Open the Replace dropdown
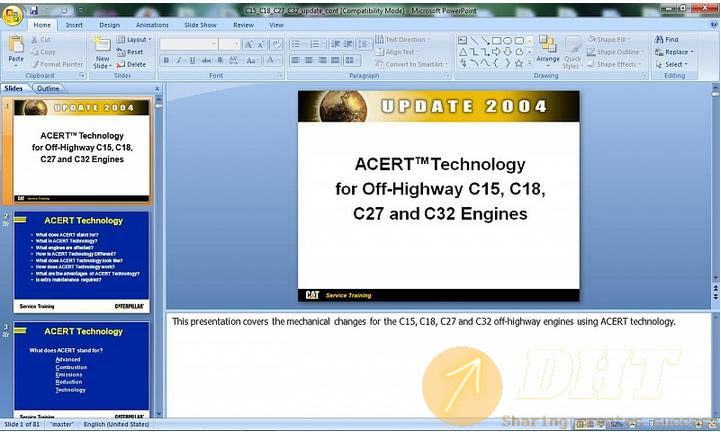This screenshot has height=432, width=721. [x=674, y=52]
